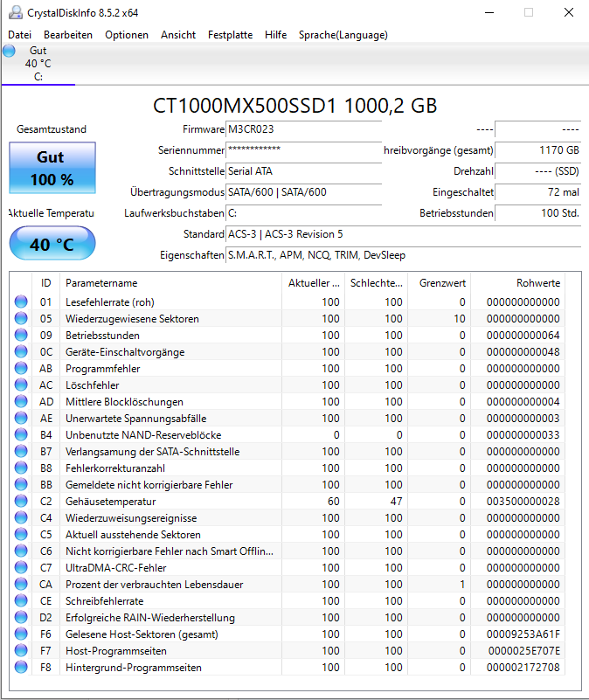
Task: Select raw value 003500000028
Action: tap(523, 502)
